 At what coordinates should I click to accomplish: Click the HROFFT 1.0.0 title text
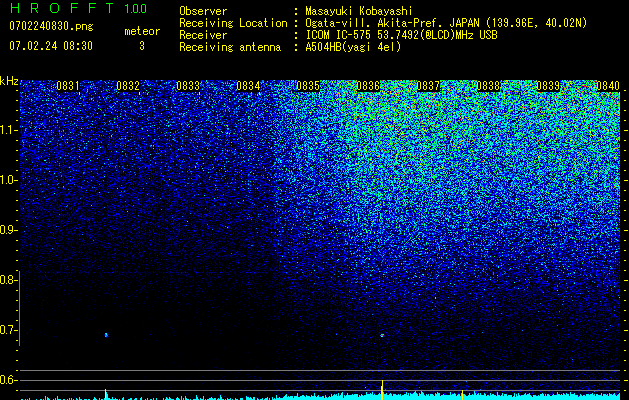click(x=78, y=8)
